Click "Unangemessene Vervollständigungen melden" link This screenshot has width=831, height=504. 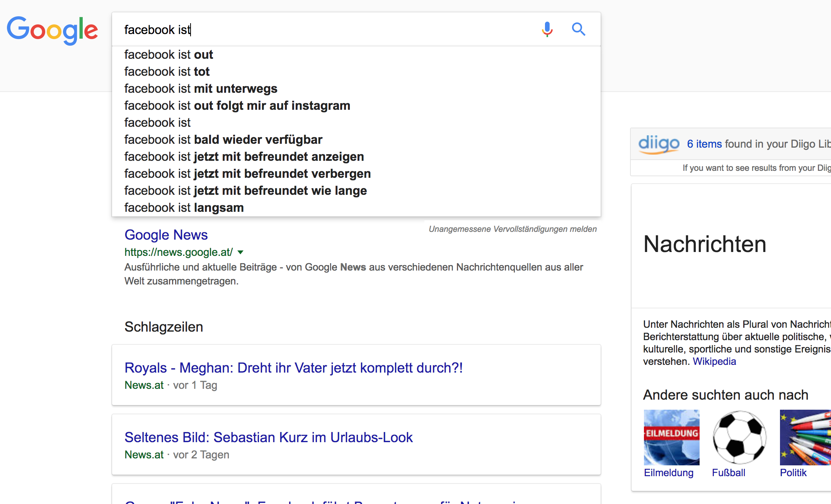(x=513, y=229)
